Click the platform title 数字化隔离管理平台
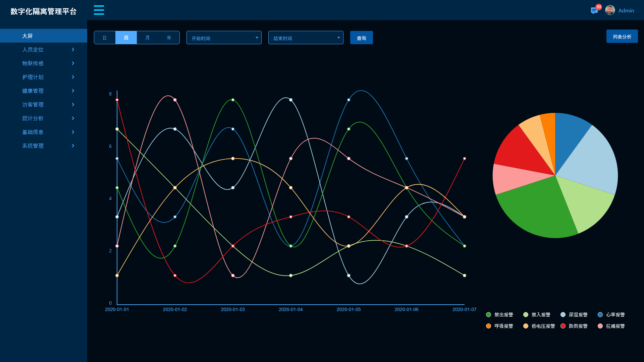This screenshot has height=362, width=644. coord(44,11)
